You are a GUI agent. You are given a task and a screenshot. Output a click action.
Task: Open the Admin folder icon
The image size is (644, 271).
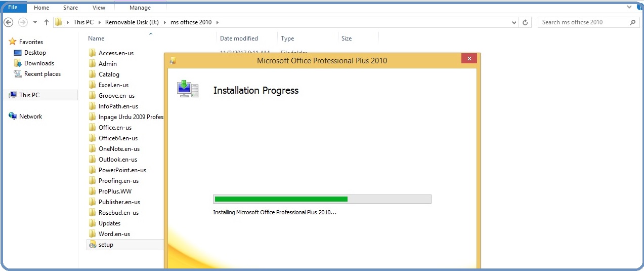(92, 63)
